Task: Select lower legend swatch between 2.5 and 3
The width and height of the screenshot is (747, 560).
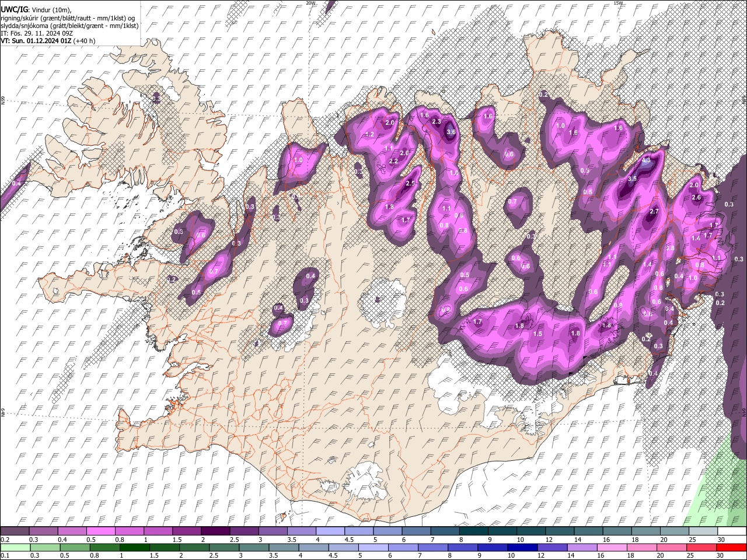Action: click(x=224, y=547)
